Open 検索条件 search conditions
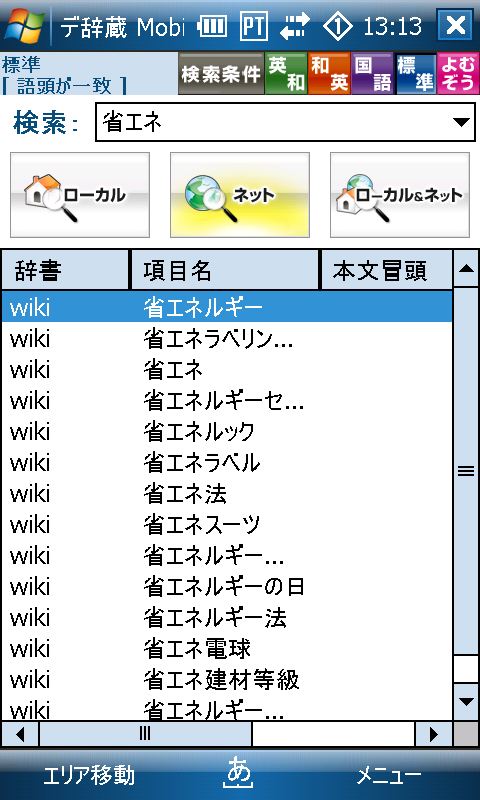This screenshot has width=480, height=800. click(x=221, y=73)
